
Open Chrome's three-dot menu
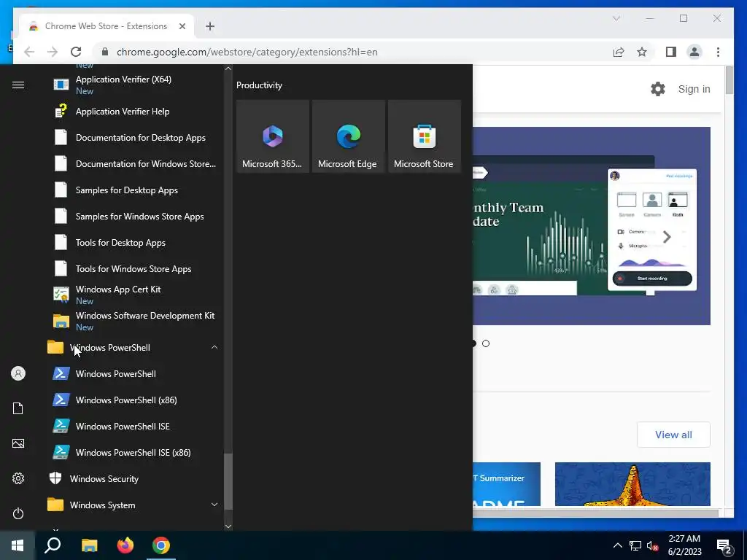point(718,52)
